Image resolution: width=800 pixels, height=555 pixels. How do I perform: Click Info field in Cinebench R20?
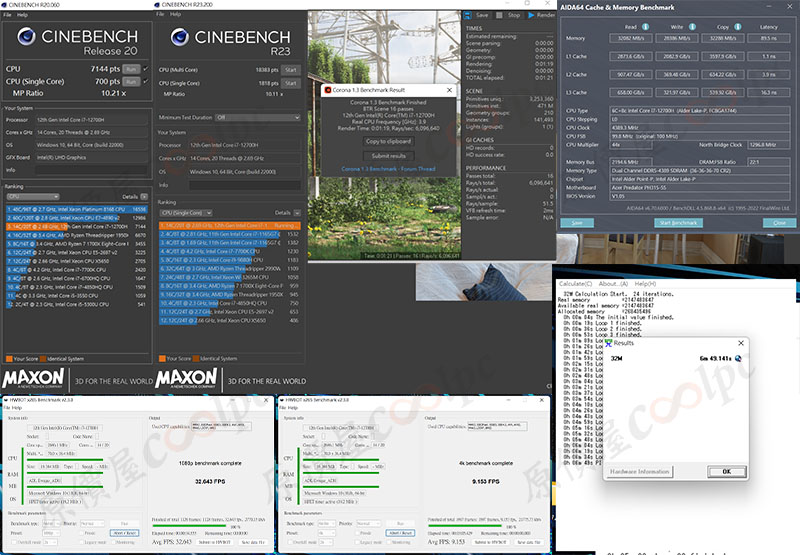pyautogui.click(x=92, y=170)
